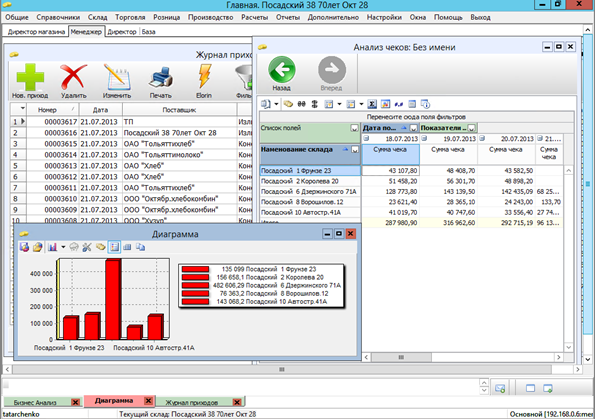
Task: Expand chart type dropdown arrow in Диаграмма
Action: point(63,247)
